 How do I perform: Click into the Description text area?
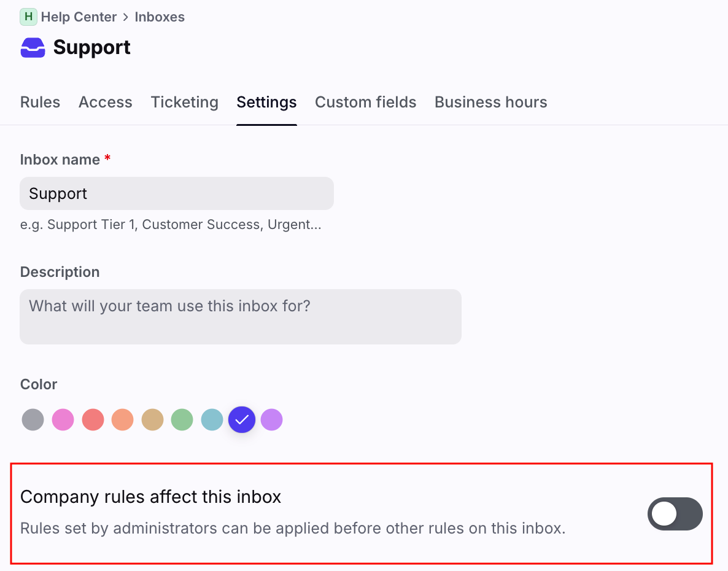pos(240,316)
